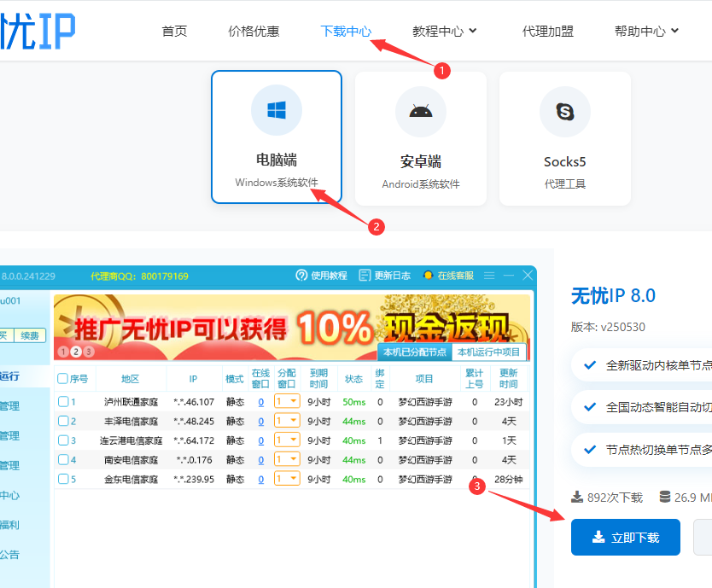Open 价格优惠 navigation item
The width and height of the screenshot is (712, 588).
click(254, 31)
